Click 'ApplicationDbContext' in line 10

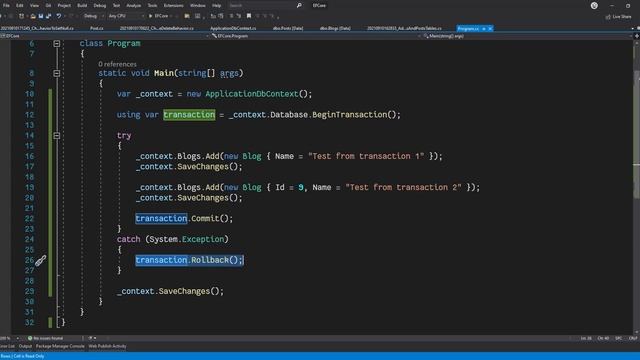point(252,94)
